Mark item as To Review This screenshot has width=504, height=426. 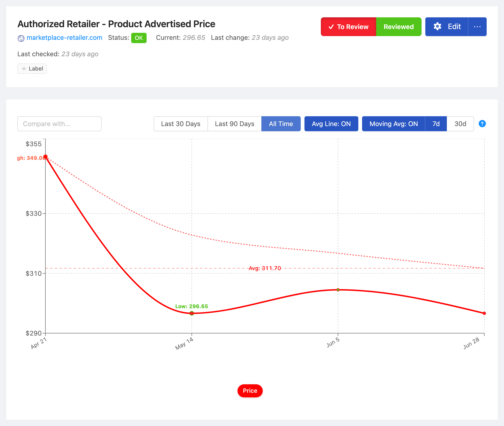pos(348,26)
